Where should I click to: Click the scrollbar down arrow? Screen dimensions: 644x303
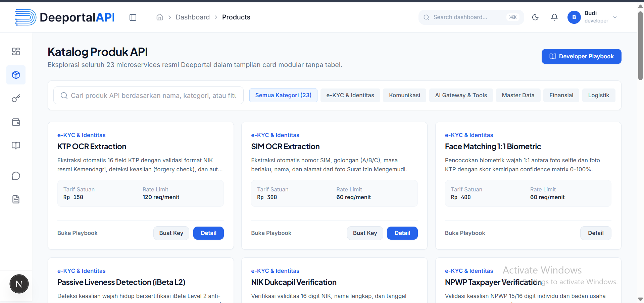(640, 299)
